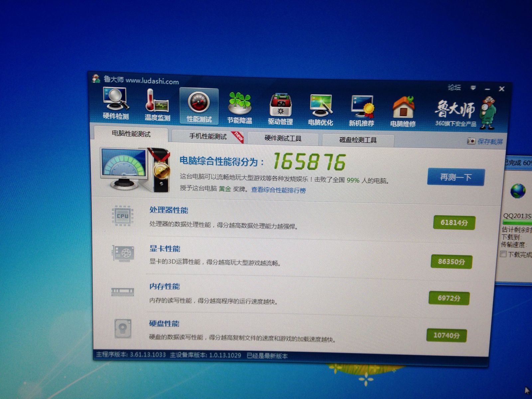Select the 性能测试 performance test icon
Image resolution: width=532 pixels, height=399 pixels.
(x=199, y=106)
